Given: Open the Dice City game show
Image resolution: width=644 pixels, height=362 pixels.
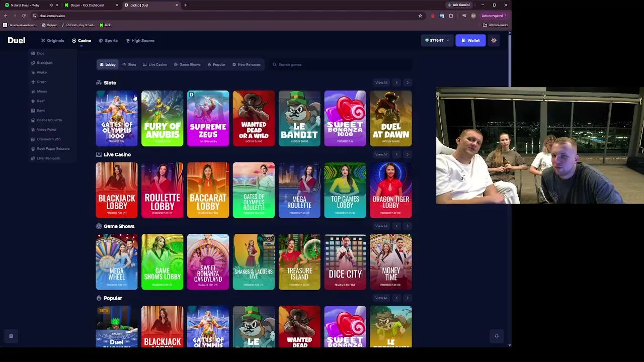Looking at the screenshot, I should [345, 262].
